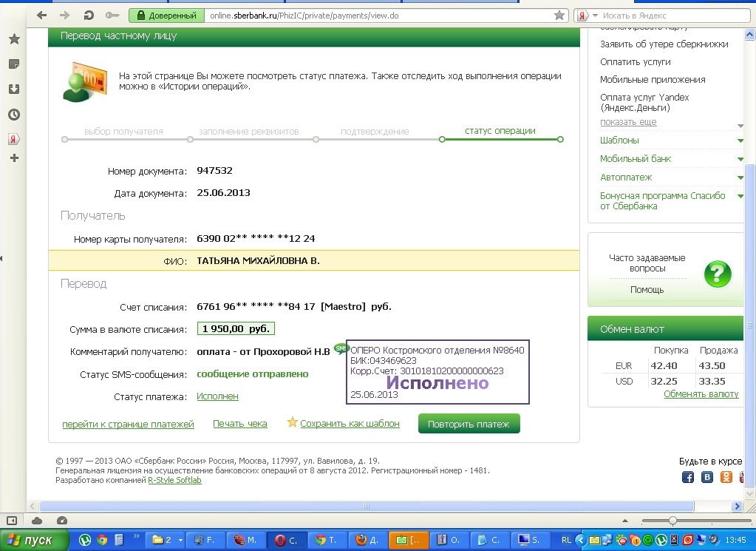The image size is (756, 551).
Task: Open the Помощь link
Action: pyautogui.click(x=647, y=289)
